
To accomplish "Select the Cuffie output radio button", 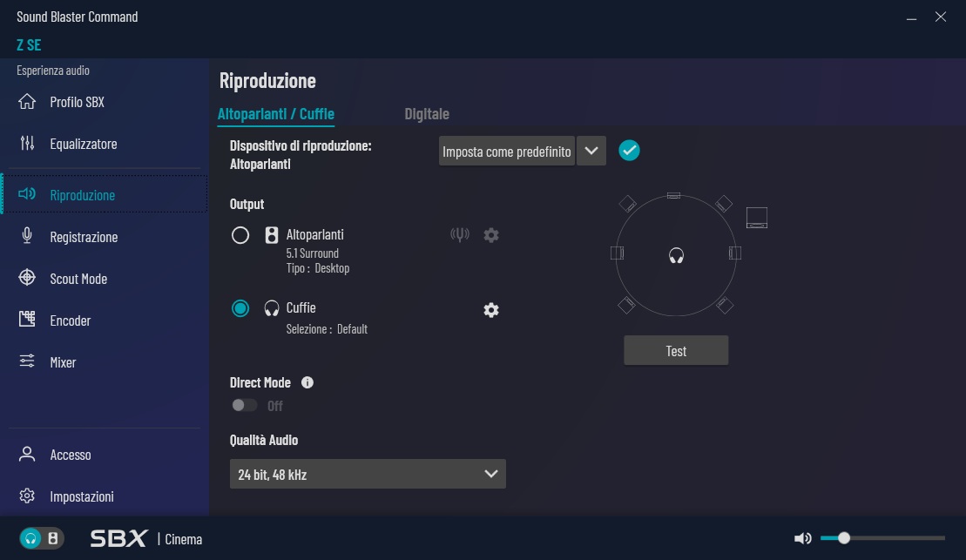I will 240,308.
